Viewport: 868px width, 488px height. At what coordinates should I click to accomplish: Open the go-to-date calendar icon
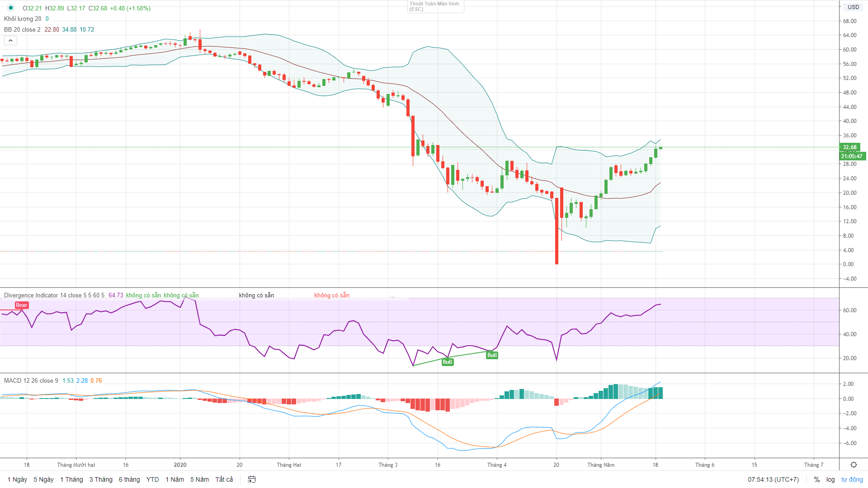pos(252,479)
